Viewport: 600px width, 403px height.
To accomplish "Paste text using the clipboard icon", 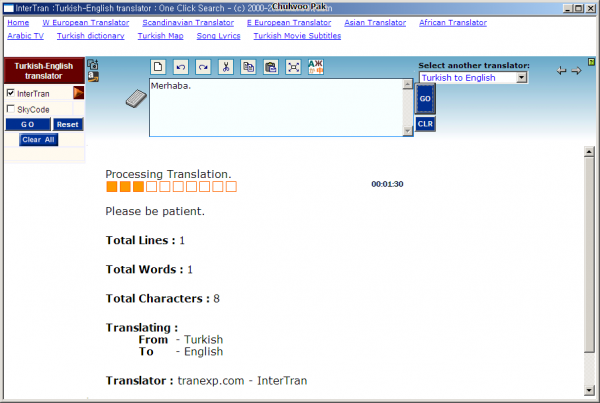I will (x=271, y=67).
